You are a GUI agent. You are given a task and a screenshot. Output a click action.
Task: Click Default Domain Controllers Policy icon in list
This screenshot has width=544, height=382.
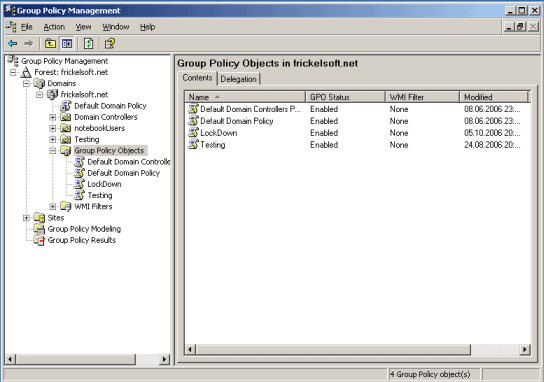click(193, 109)
